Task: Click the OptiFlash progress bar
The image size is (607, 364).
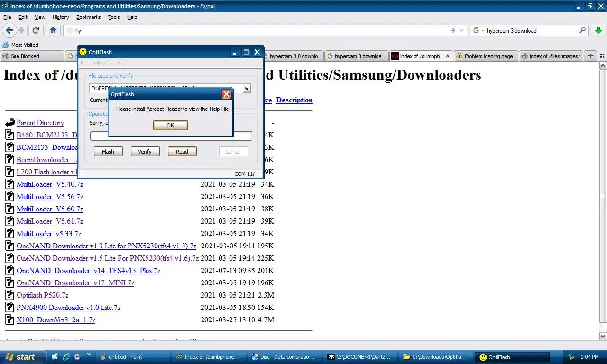Action: coord(171,136)
